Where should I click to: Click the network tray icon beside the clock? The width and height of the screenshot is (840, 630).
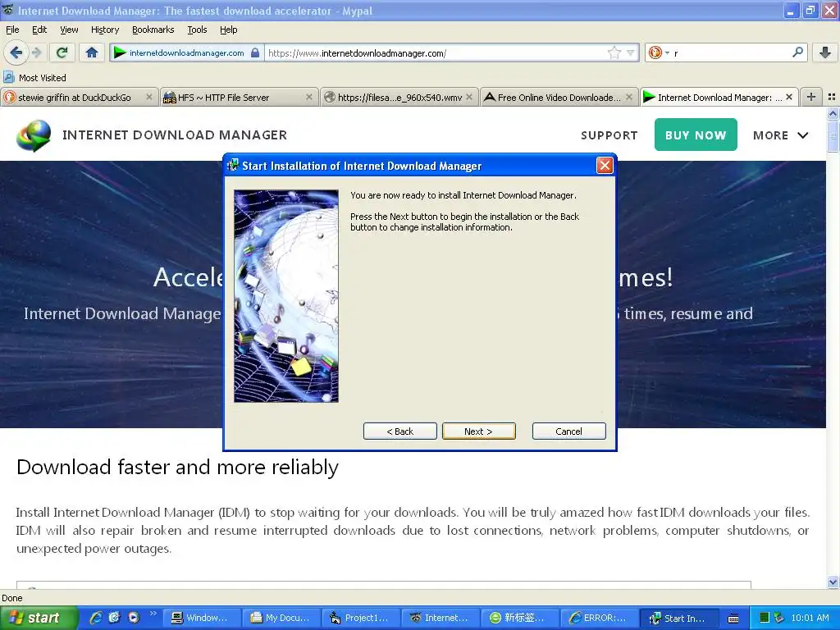[779, 618]
